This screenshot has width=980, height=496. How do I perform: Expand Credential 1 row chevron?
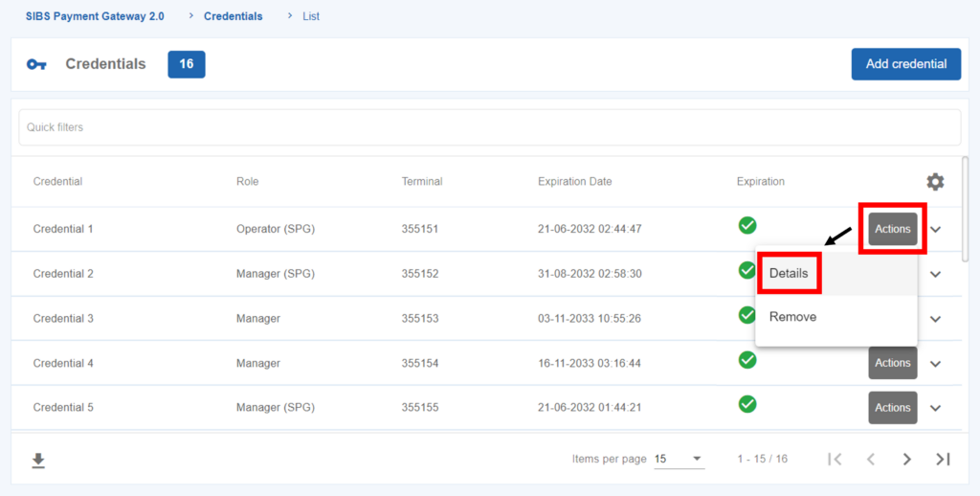click(x=936, y=230)
